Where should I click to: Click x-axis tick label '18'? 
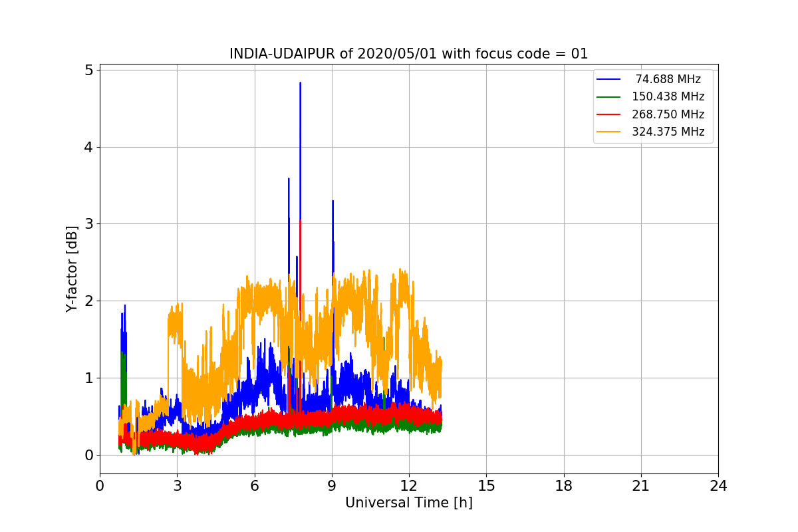563,486
